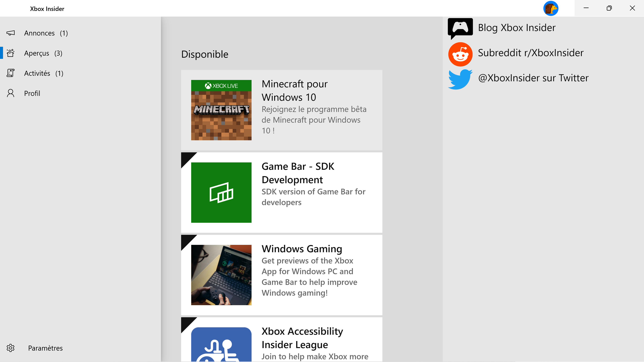This screenshot has height=362, width=644.
Task: Open the Blog Xbox Insider link
Action: (x=517, y=28)
